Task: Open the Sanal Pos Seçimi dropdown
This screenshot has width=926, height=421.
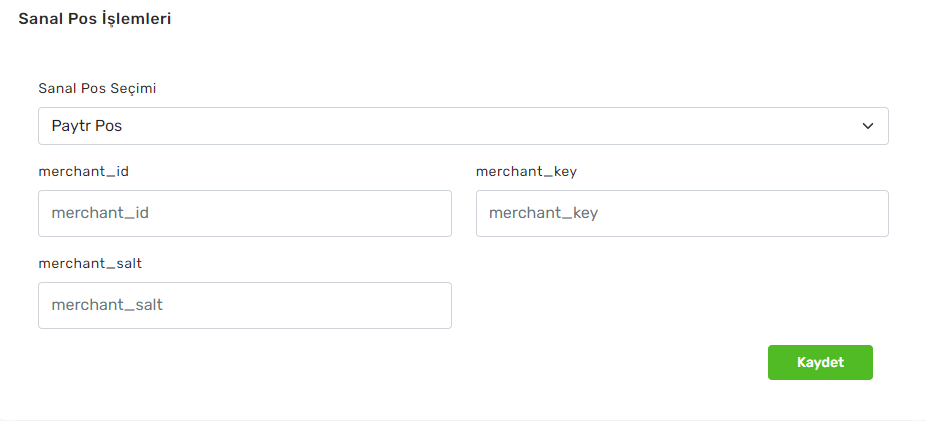Action: pos(462,126)
